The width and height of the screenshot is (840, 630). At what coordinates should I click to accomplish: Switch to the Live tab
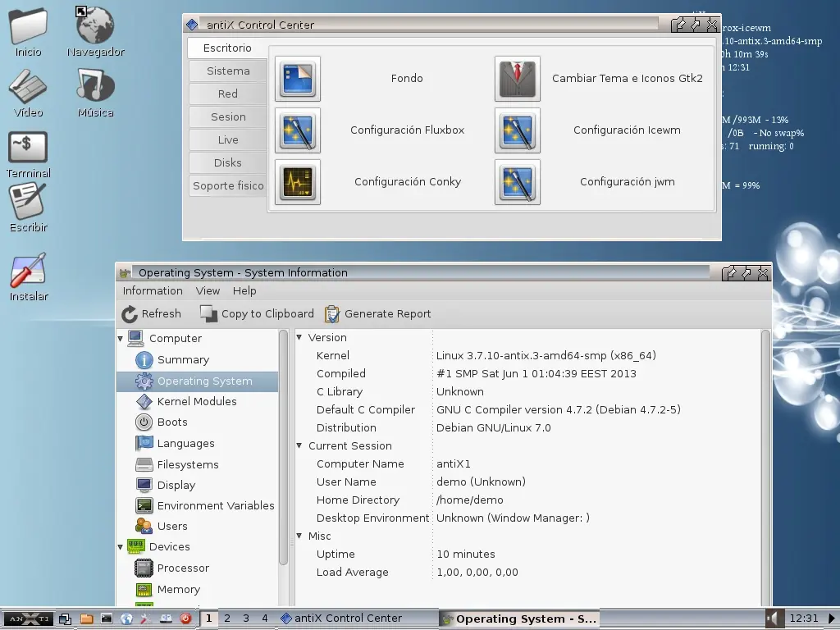coord(228,139)
